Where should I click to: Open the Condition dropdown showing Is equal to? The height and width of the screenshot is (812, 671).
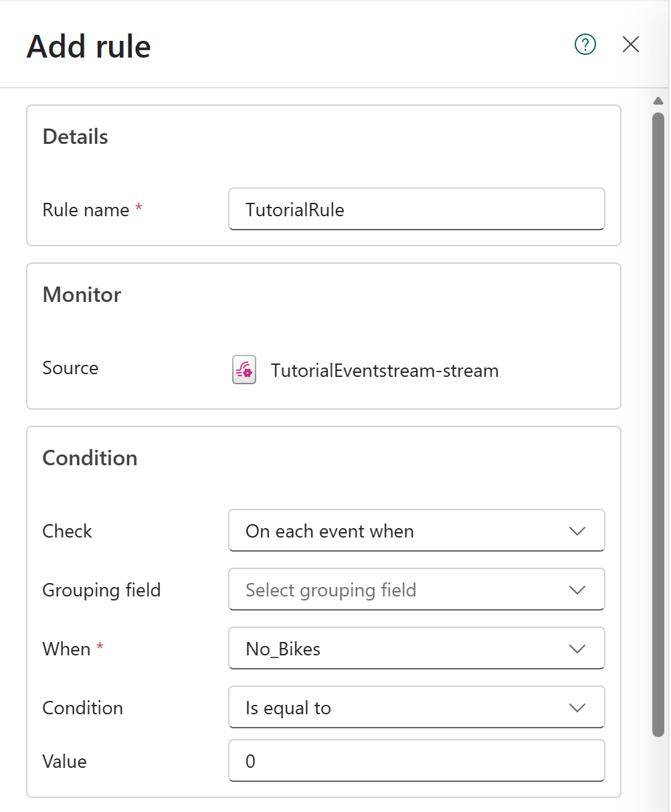417,708
